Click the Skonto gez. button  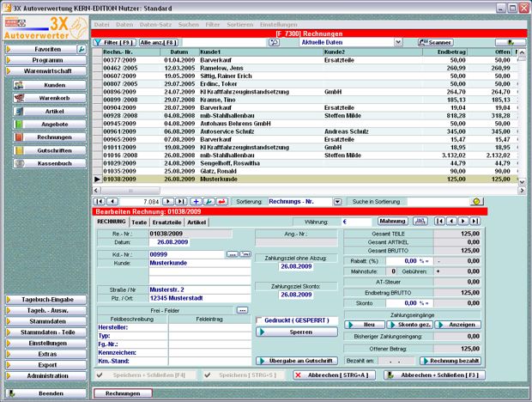click(410, 325)
